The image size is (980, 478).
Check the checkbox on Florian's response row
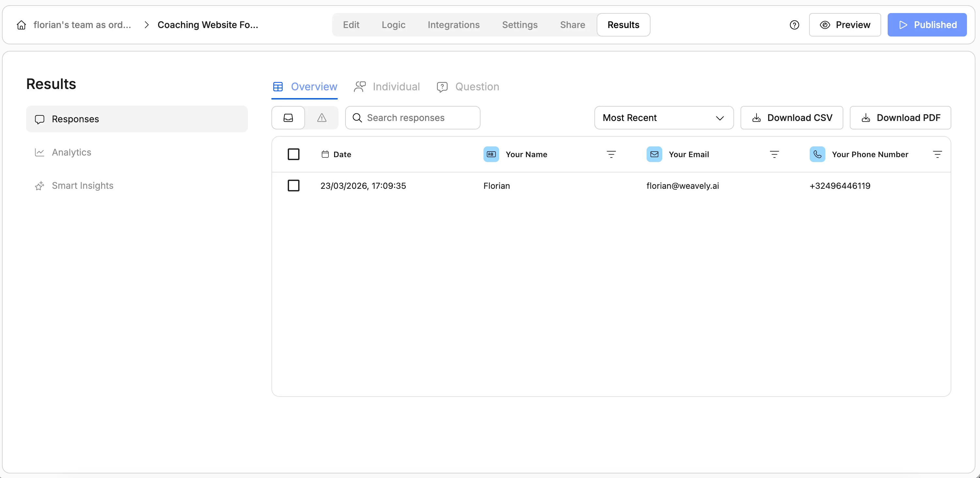point(294,186)
